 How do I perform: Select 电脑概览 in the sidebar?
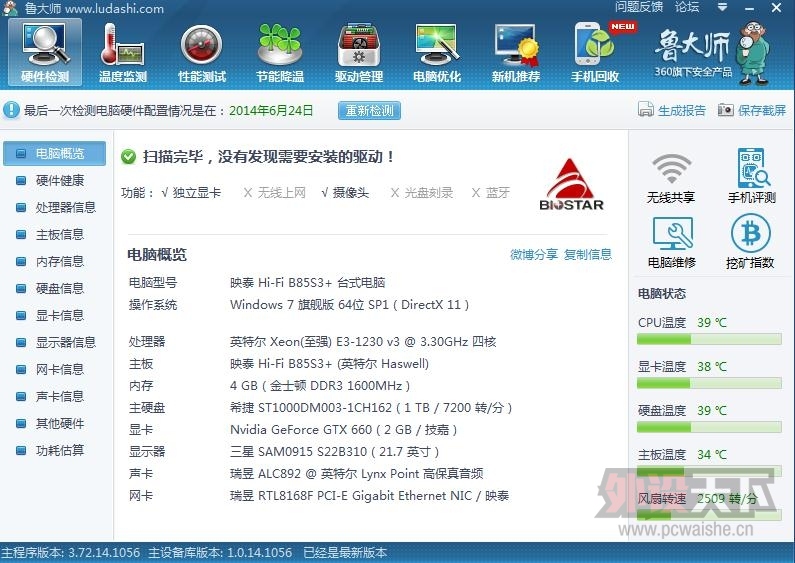point(55,153)
